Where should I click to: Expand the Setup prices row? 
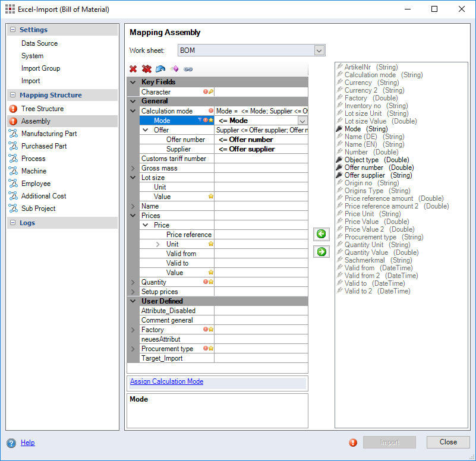tap(133, 292)
